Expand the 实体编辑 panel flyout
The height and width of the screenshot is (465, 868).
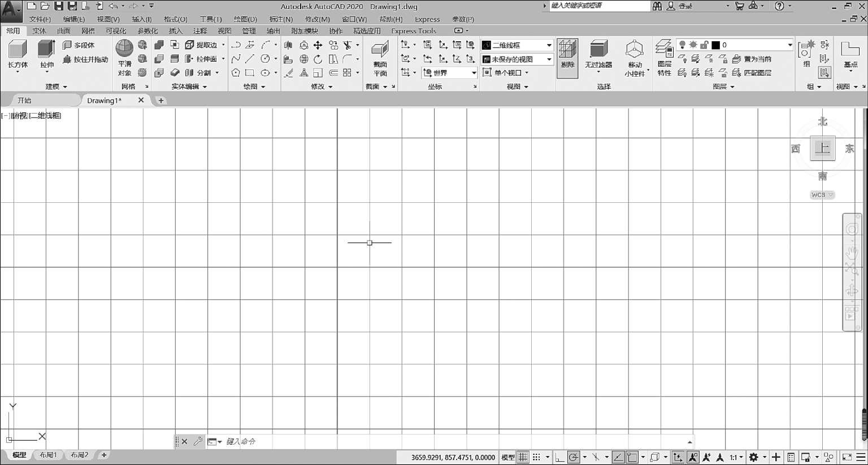coord(189,86)
